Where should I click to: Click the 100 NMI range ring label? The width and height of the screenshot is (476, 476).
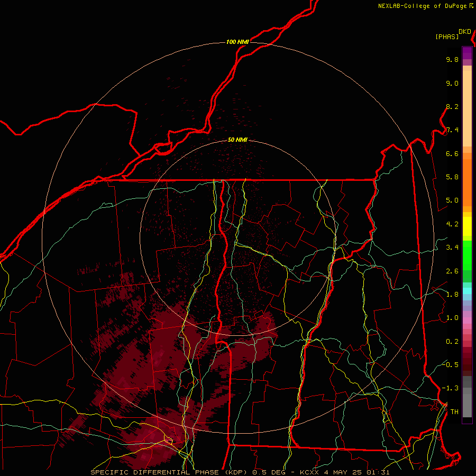coord(237,42)
